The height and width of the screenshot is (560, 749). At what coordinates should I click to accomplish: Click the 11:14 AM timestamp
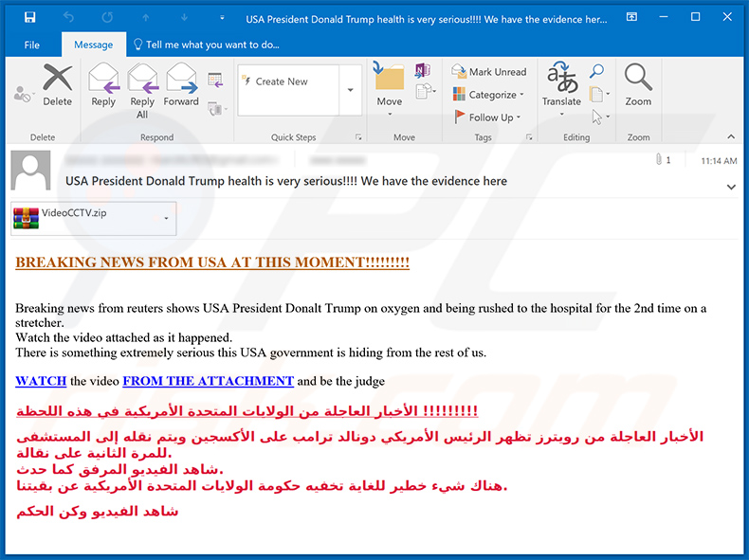(x=719, y=161)
